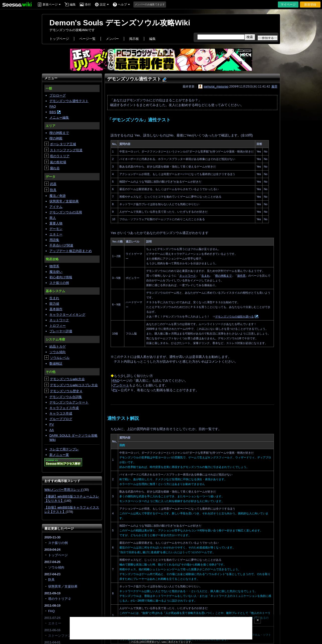The image size is (322, 644).
Task: Click the 参加する button
Action: [268, 38]
